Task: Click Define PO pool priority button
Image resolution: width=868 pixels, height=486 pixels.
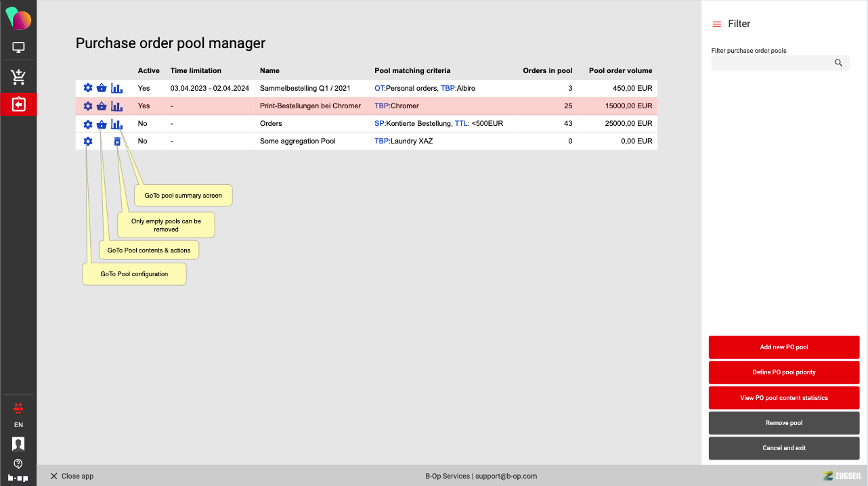Action: coord(783,372)
